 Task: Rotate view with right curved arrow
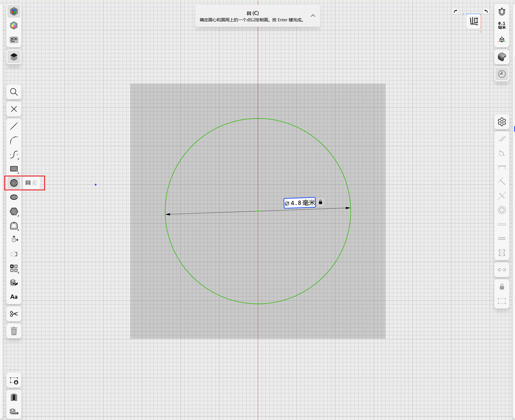click(x=486, y=11)
